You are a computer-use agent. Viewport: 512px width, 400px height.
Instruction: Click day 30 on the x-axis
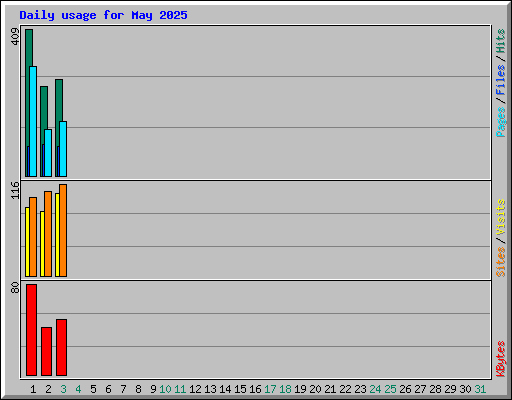465,389
